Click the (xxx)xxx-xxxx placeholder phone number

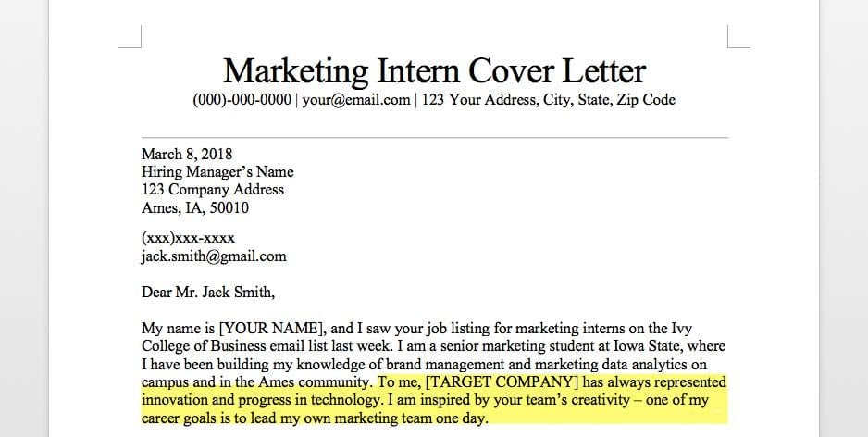188,238
